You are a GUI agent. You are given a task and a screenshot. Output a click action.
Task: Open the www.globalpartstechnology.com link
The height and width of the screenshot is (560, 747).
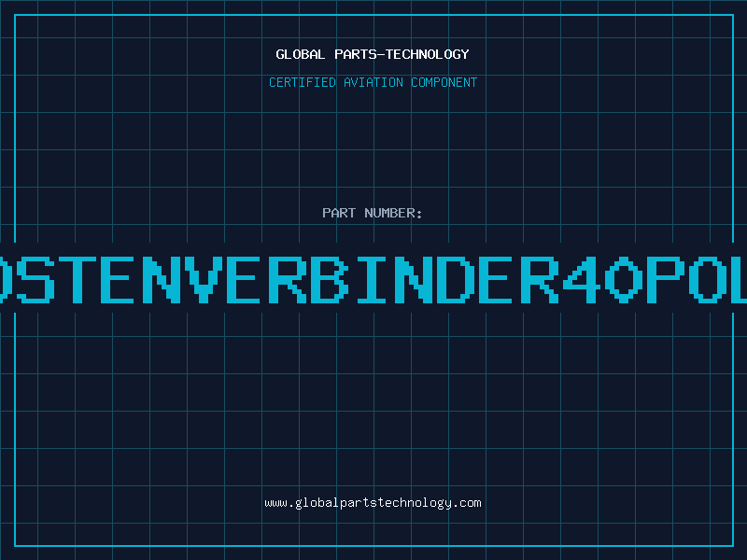(x=373, y=503)
